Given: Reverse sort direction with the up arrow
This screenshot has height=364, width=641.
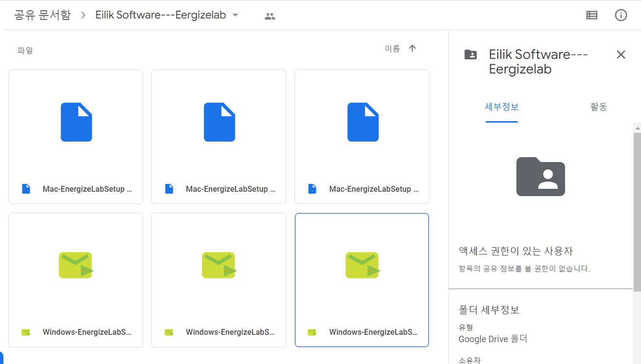Looking at the screenshot, I should [x=412, y=48].
